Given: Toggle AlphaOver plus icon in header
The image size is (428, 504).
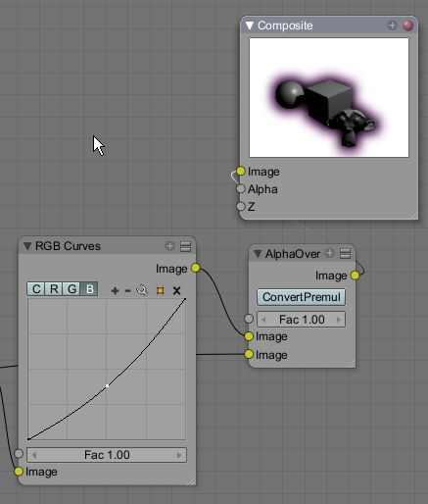Looking at the screenshot, I should [x=330, y=253].
